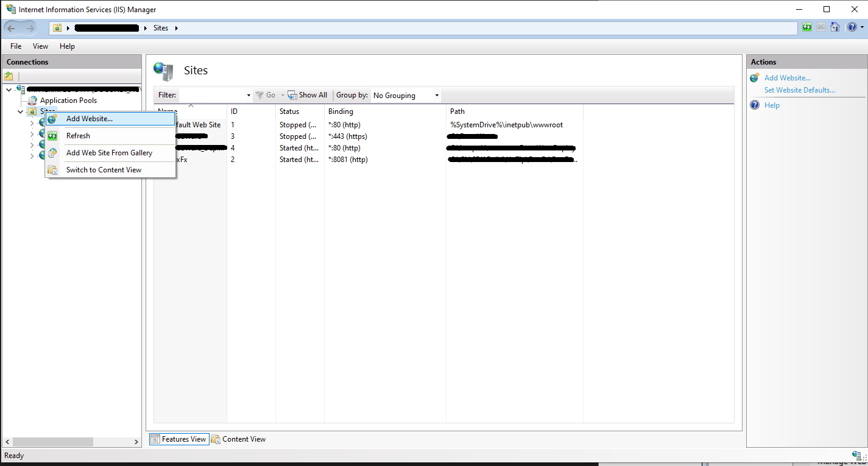
Task: Switch to the Features View tab
Action: [179, 439]
